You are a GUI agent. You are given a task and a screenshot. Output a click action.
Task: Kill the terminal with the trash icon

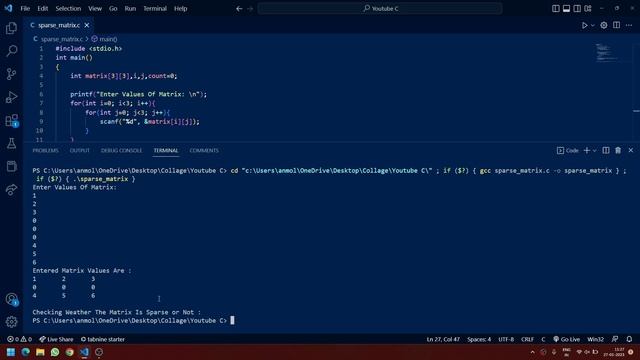coord(618,151)
